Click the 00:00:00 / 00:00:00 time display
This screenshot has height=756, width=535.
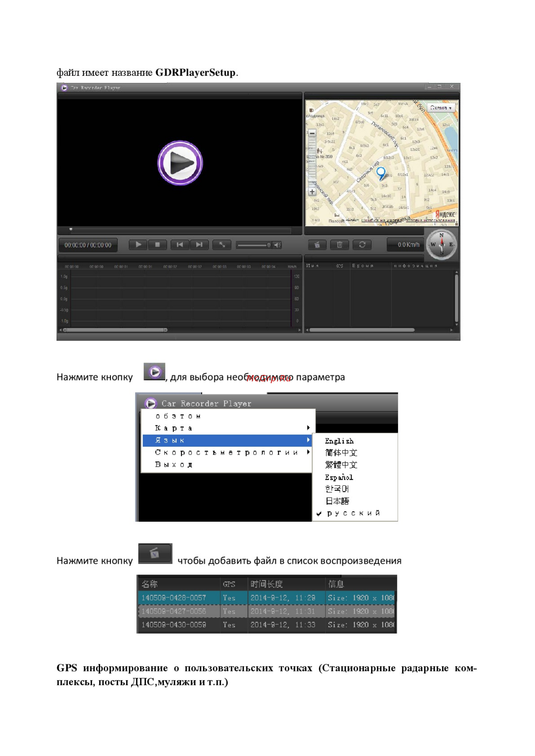tap(88, 245)
